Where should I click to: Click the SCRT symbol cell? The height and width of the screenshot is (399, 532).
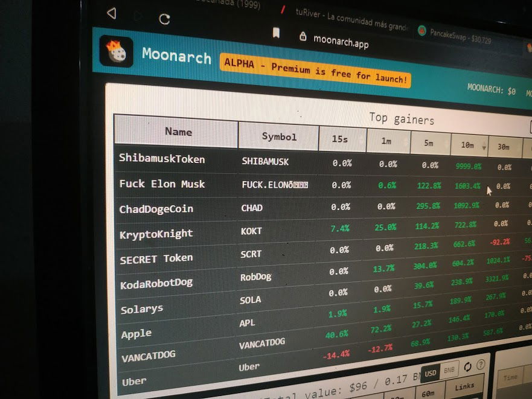point(251,254)
